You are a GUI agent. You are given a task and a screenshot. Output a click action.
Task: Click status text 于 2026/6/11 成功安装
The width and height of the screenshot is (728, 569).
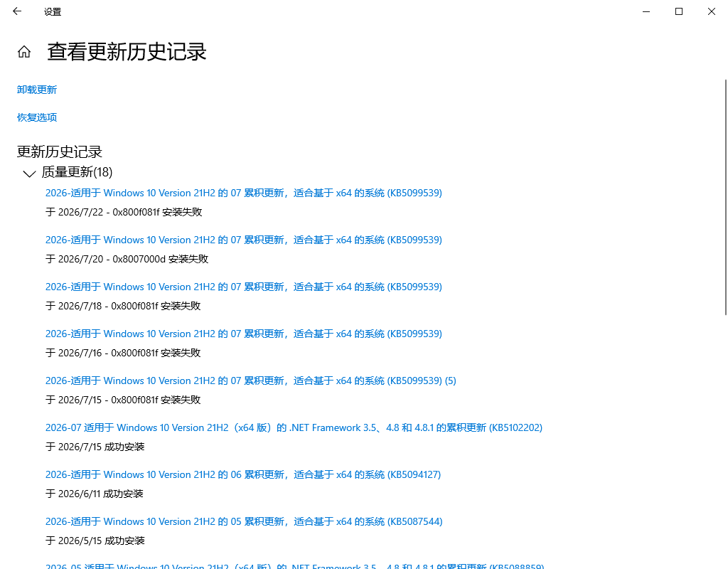(95, 494)
